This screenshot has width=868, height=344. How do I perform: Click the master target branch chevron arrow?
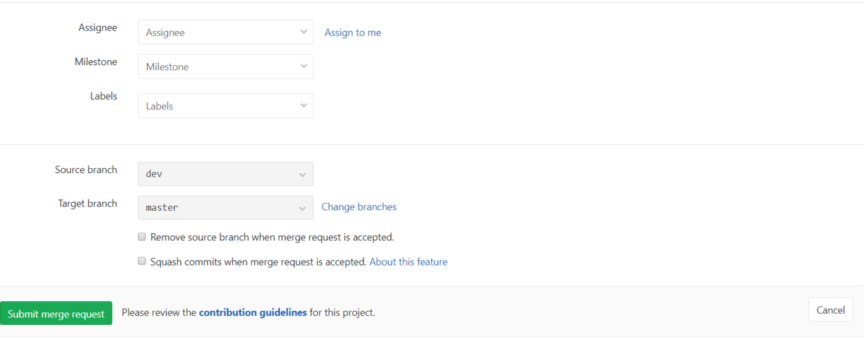coord(302,208)
